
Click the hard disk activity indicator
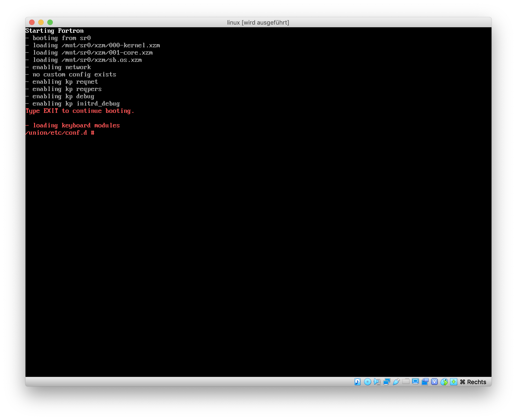tap(357, 382)
